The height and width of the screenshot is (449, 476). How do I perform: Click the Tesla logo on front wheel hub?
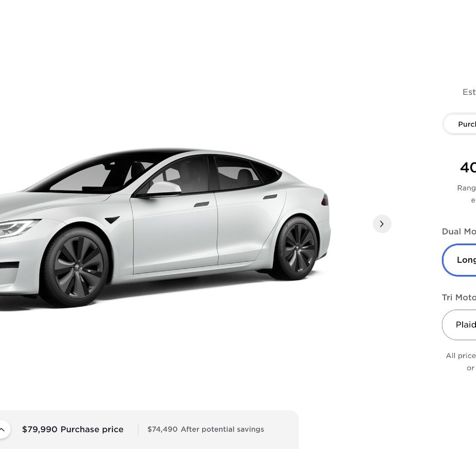[78, 268]
